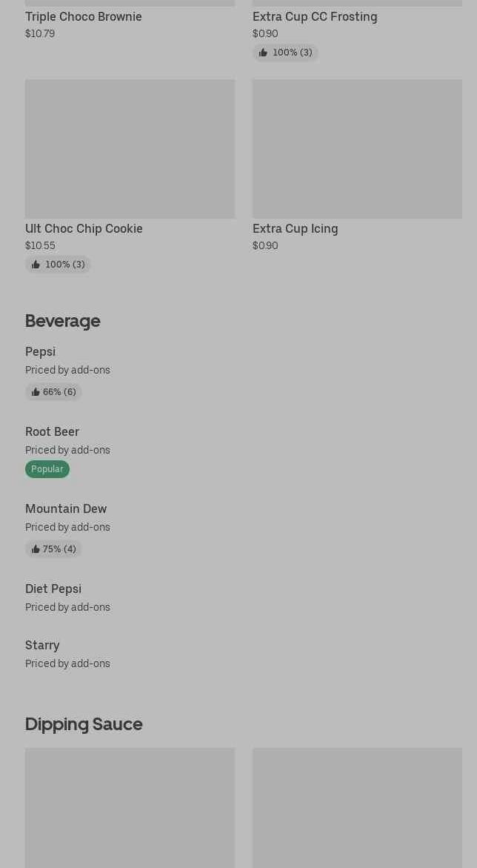Screen dimensions: 477x868
Task: Click the Popular badge under Root Beer
Action: 47,469
